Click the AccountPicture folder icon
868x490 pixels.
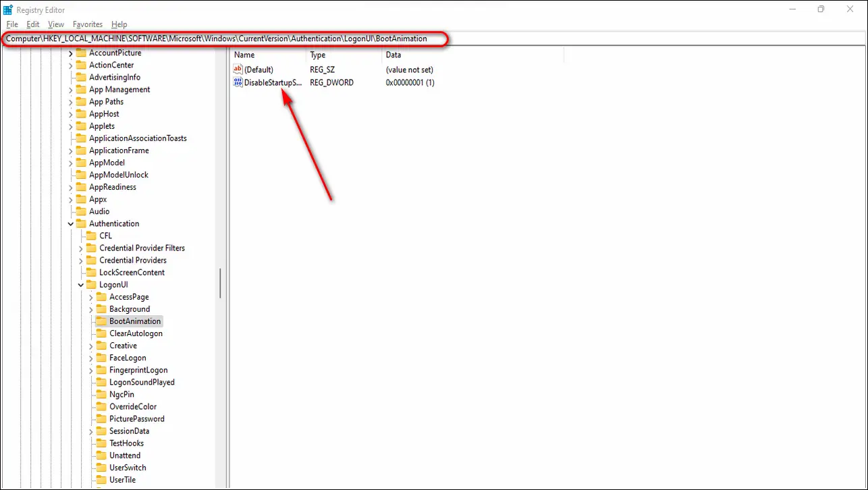tap(81, 53)
